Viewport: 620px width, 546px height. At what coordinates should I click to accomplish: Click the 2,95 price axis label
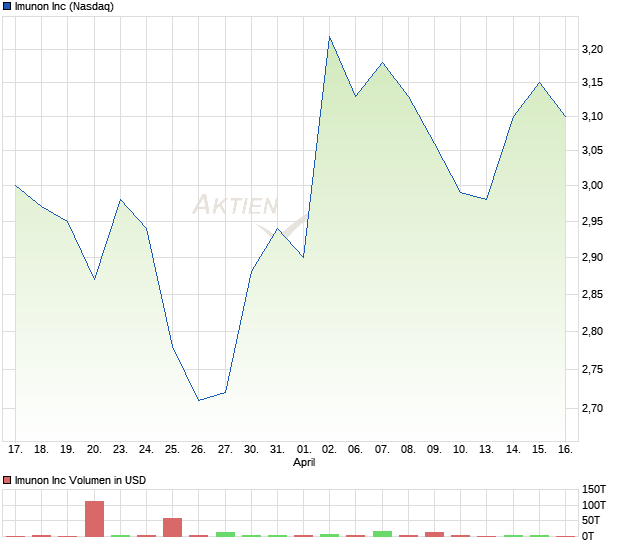coord(592,221)
